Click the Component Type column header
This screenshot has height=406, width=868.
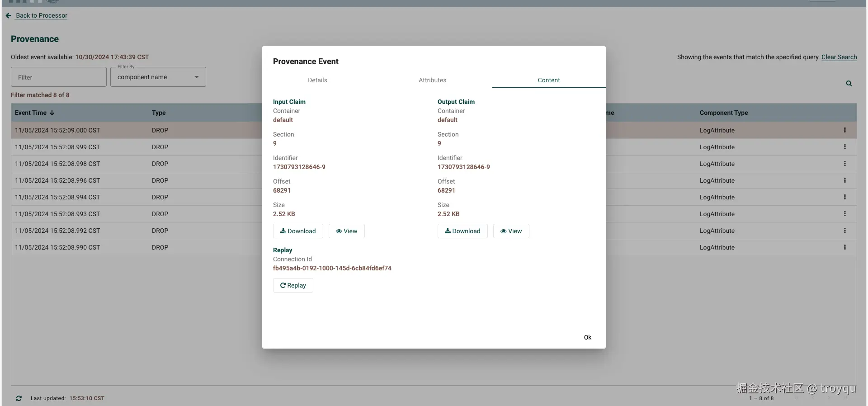pyautogui.click(x=724, y=113)
